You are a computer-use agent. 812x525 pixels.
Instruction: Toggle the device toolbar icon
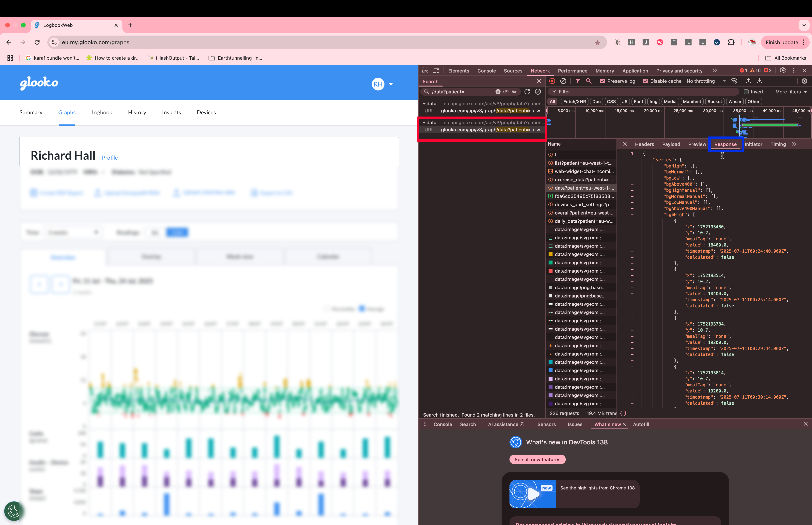pos(436,71)
